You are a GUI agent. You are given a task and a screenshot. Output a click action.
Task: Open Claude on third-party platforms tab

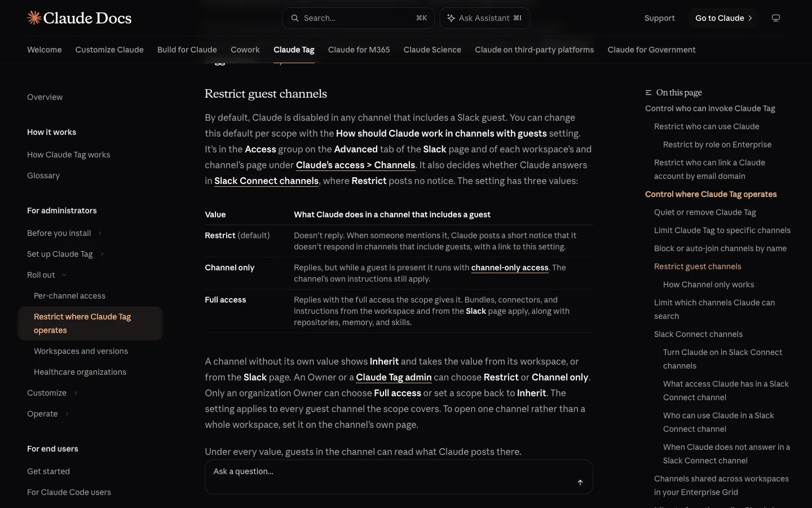[535, 50]
